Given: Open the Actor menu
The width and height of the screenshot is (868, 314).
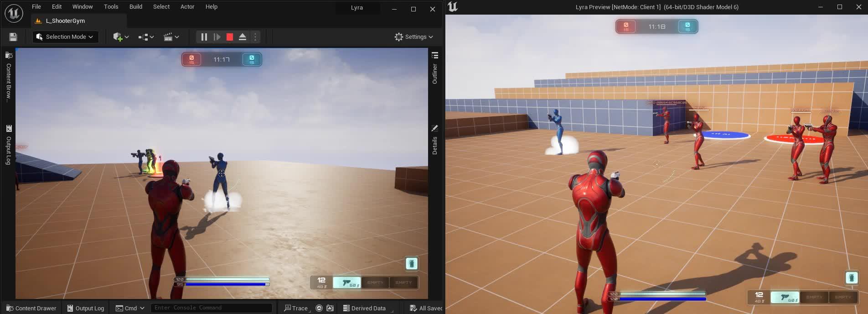Looking at the screenshot, I should 187,7.
